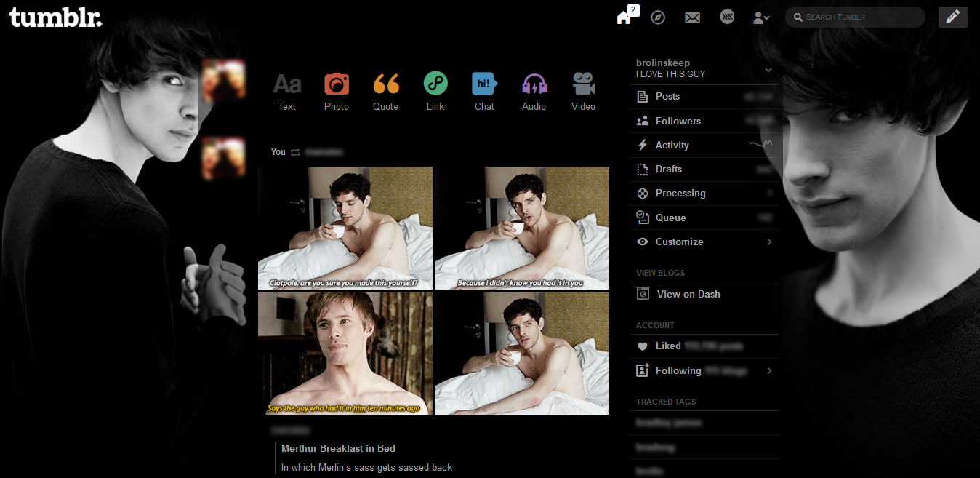Open the 'Clotpole, are you sure' gif
The image size is (980, 478).
click(345, 228)
